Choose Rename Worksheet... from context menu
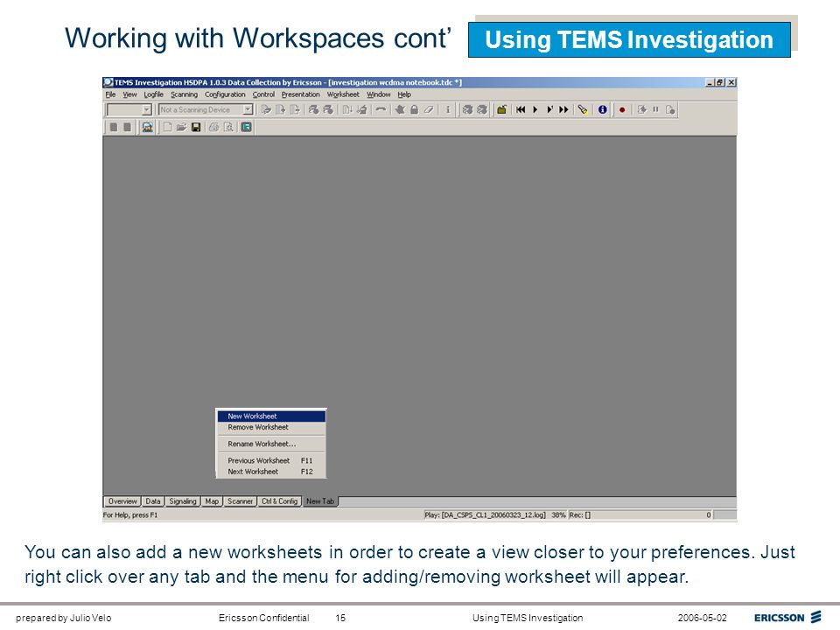The image size is (840, 630). [271, 444]
